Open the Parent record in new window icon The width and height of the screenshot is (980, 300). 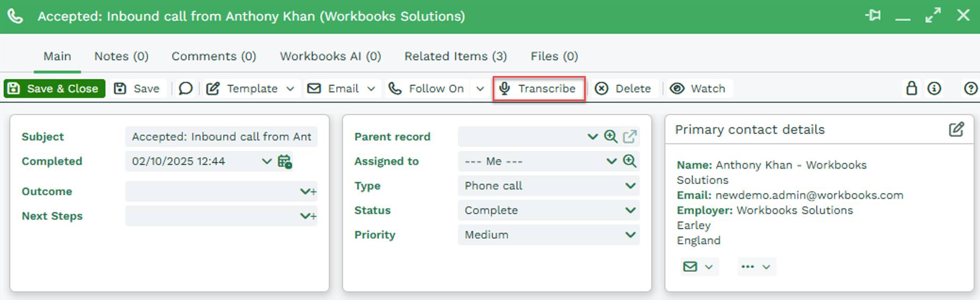629,137
